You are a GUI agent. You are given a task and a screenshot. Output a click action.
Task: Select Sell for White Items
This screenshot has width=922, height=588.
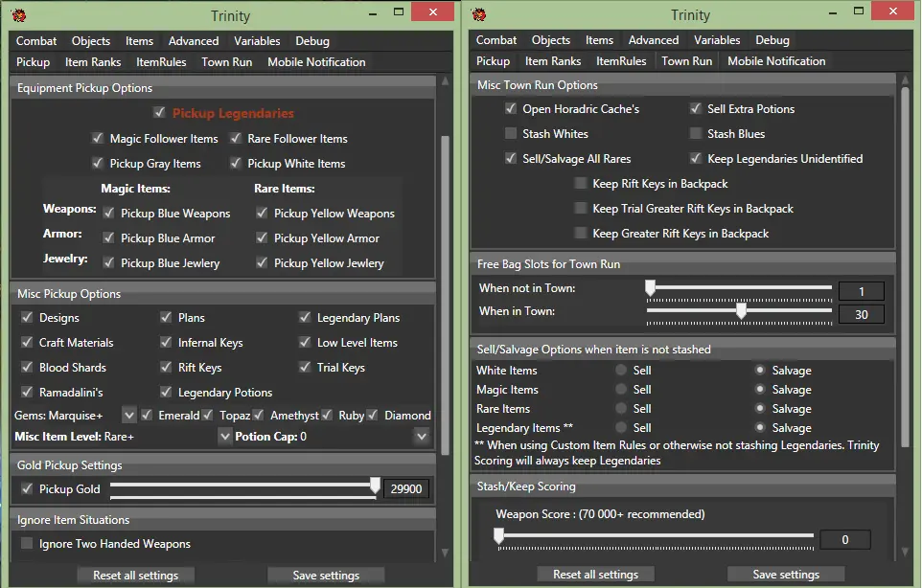621,370
